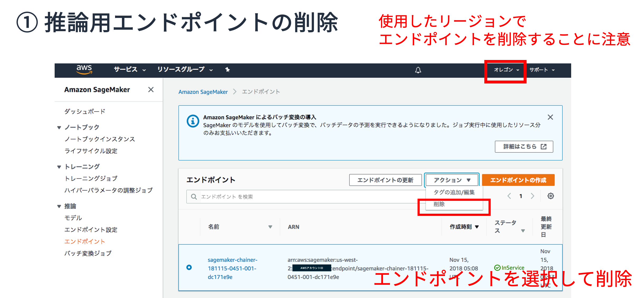
Task: Click the pin shortcut icon in navbar
Action: click(228, 70)
